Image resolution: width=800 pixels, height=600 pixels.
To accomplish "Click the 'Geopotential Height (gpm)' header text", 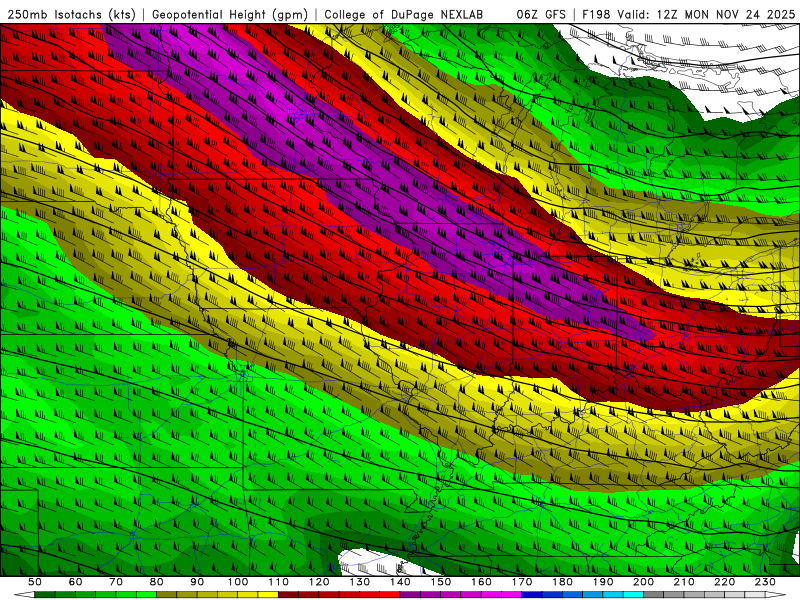I will (230, 14).
